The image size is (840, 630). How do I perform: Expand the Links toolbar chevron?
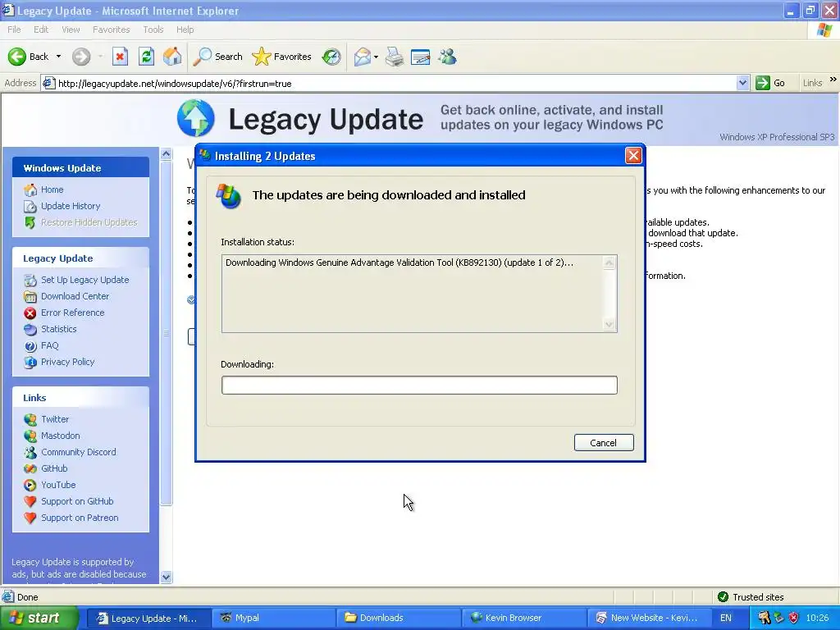coord(833,80)
